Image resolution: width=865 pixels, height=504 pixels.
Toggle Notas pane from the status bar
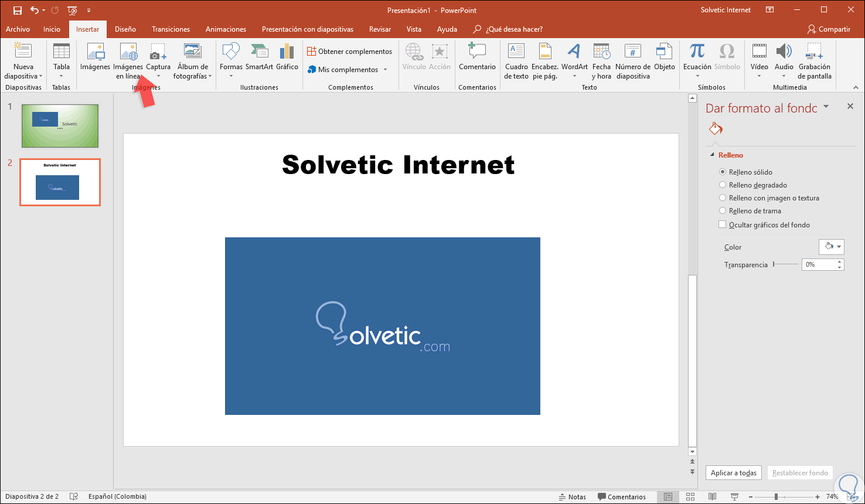tap(573, 496)
